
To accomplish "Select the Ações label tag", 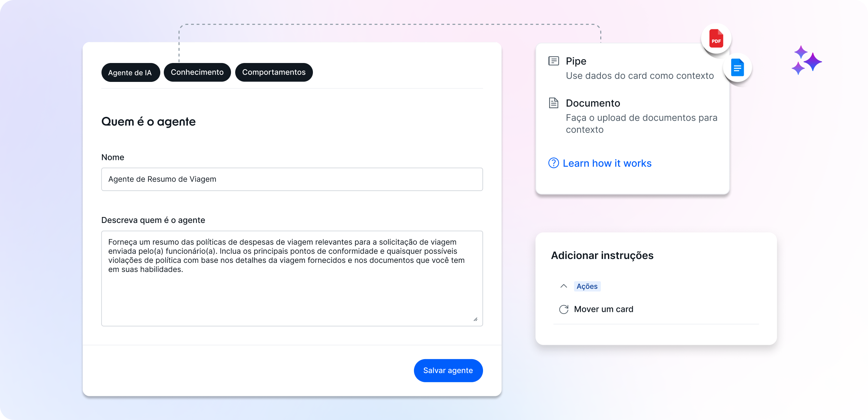I will click(587, 286).
